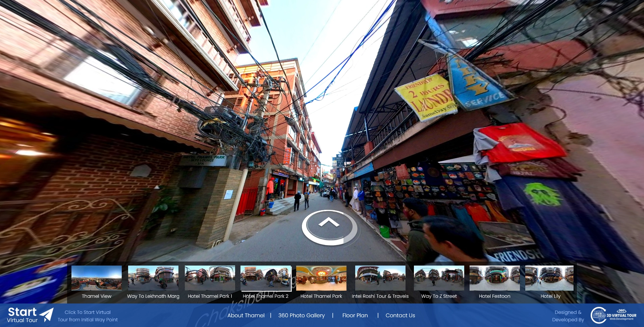The width and height of the screenshot is (644, 327).
Task: Switch to Hotel Thamel Park 1
Action: click(210, 278)
